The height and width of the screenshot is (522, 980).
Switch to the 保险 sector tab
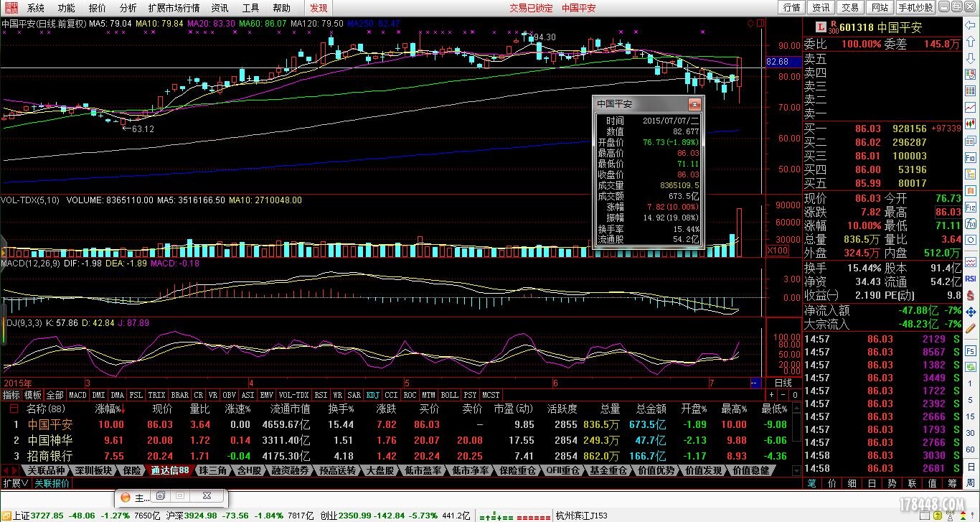pos(132,470)
